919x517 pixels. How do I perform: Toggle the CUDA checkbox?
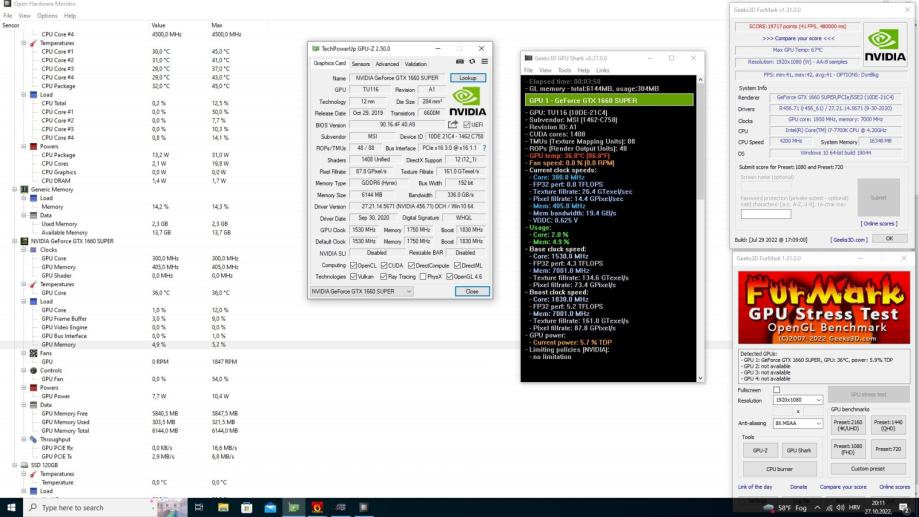tap(384, 266)
